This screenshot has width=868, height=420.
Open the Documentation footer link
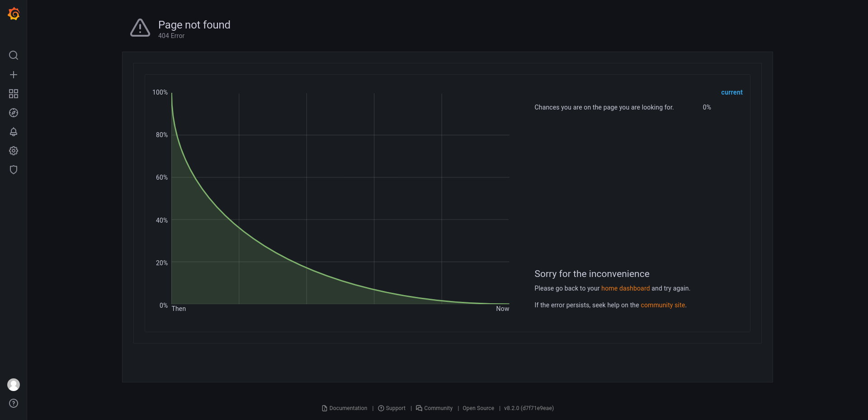click(344, 408)
